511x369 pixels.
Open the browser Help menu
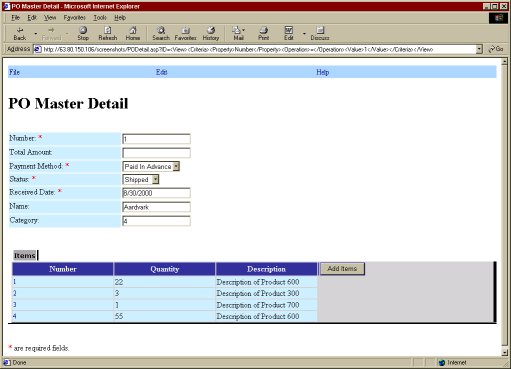(120, 18)
